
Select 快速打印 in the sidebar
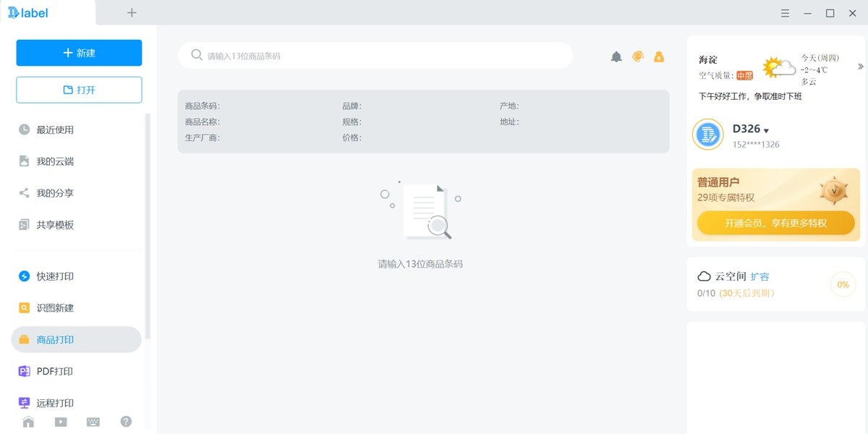coord(55,276)
